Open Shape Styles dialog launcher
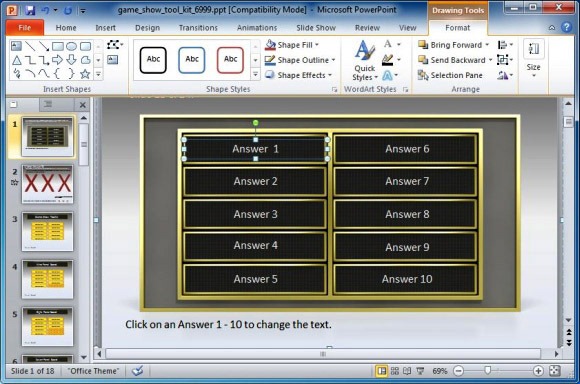Viewport: 580px width, 384px height. (334, 89)
